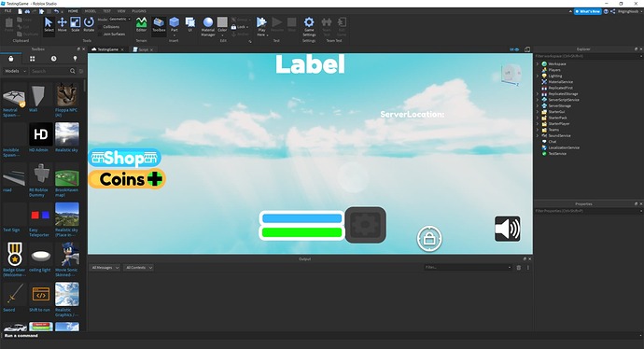This screenshot has height=349, width=644.
Task: Open Toolbox Marketplace tab bag icon
Action: 11,59
